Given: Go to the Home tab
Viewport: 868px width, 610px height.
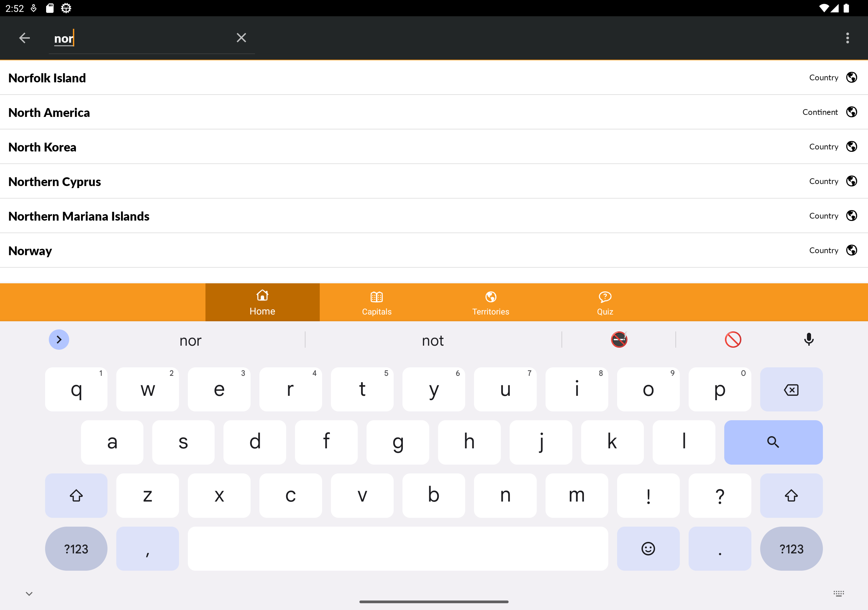Looking at the screenshot, I should pyautogui.click(x=262, y=302).
